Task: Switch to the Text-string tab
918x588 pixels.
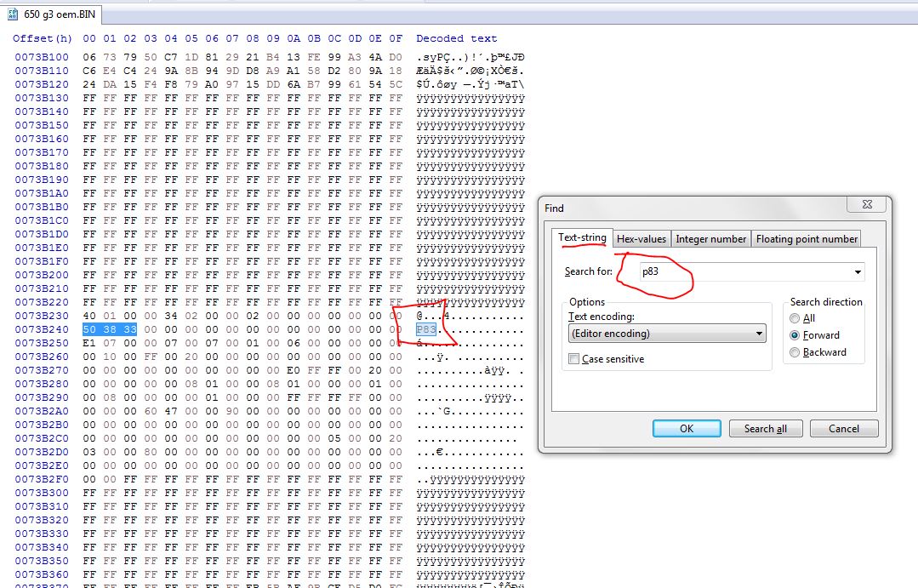Action: tap(582, 237)
